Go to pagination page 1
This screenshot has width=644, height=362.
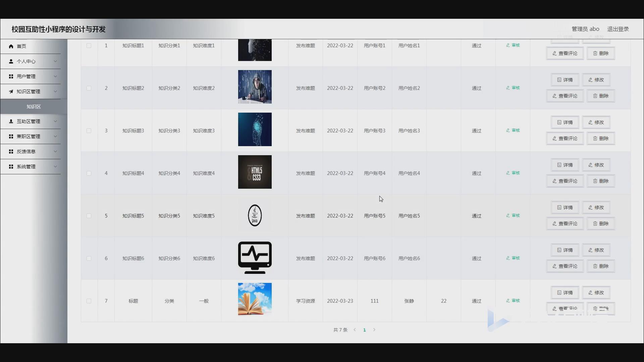[365, 330]
